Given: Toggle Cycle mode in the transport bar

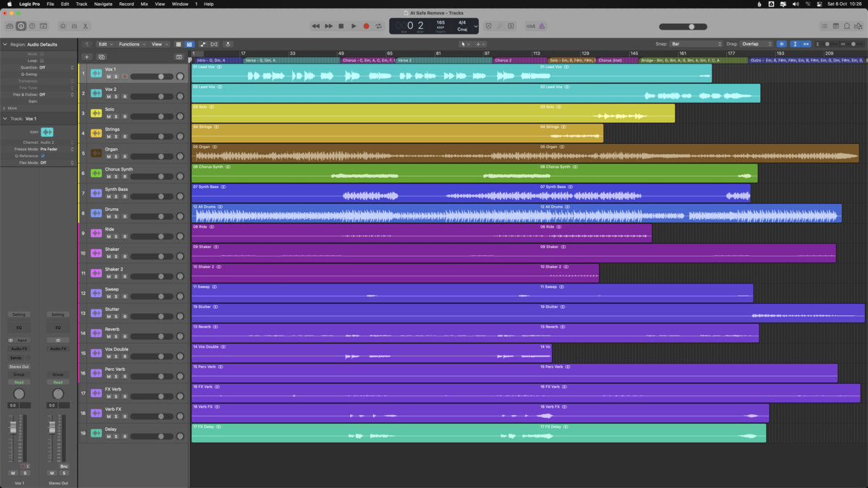Looking at the screenshot, I should [x=378, y=26].
